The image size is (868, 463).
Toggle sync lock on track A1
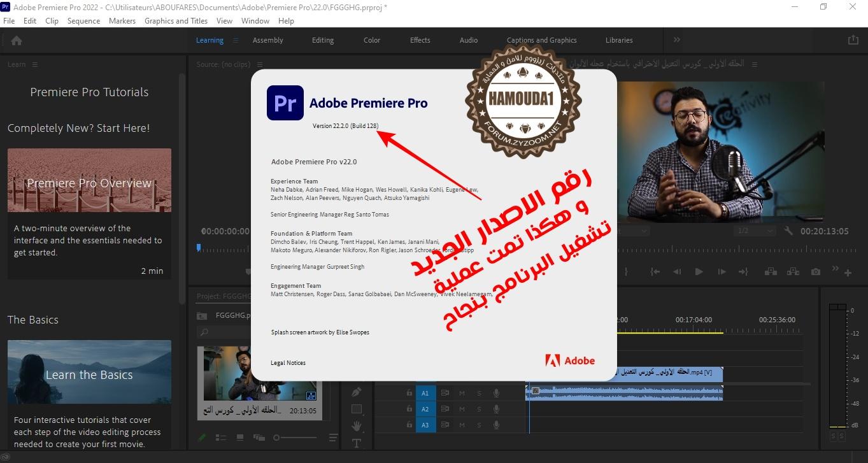click(446, 393)
